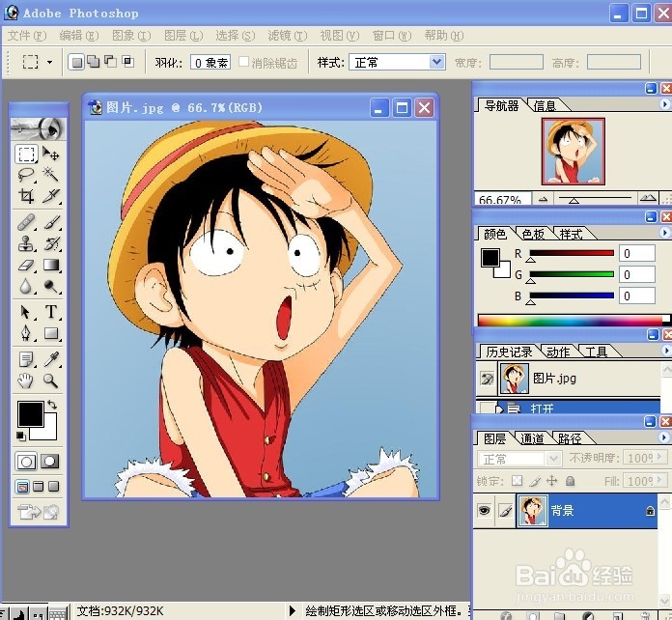Select New Selection mode in options bar

pos(76,62)
